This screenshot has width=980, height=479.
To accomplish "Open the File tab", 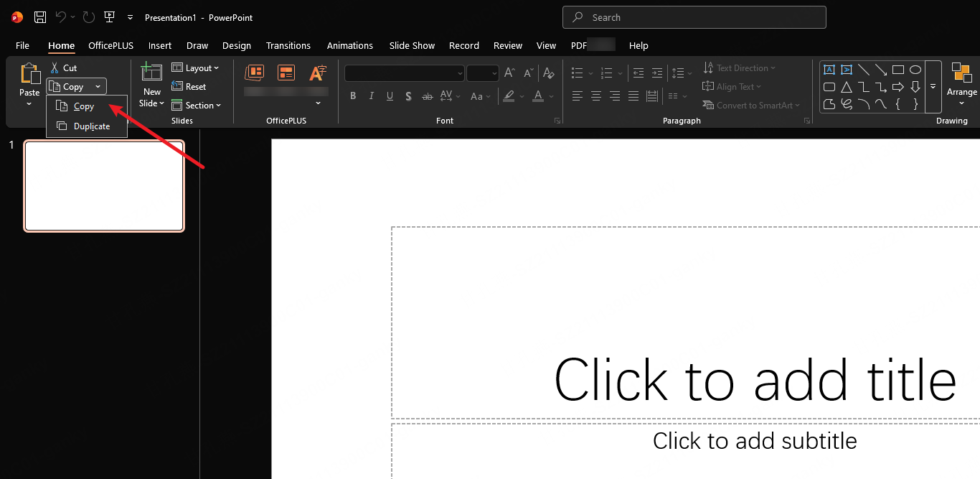I will tap(22, 45).
